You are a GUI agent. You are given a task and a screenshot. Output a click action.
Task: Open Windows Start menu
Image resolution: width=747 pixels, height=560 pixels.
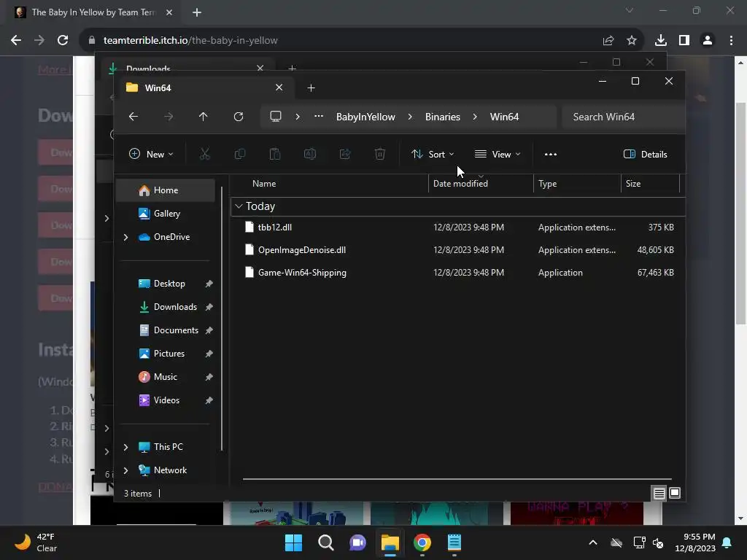[x=293, y=542]
